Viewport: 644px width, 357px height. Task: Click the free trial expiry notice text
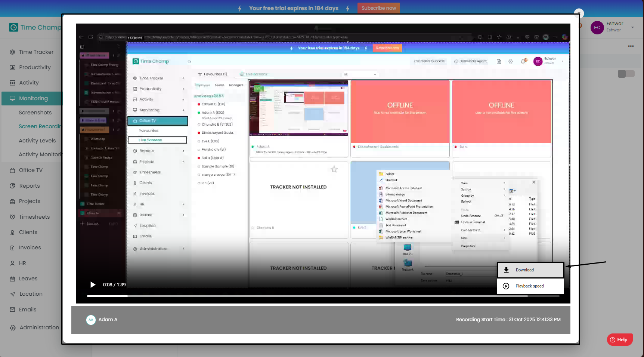[x=294, y=8]
